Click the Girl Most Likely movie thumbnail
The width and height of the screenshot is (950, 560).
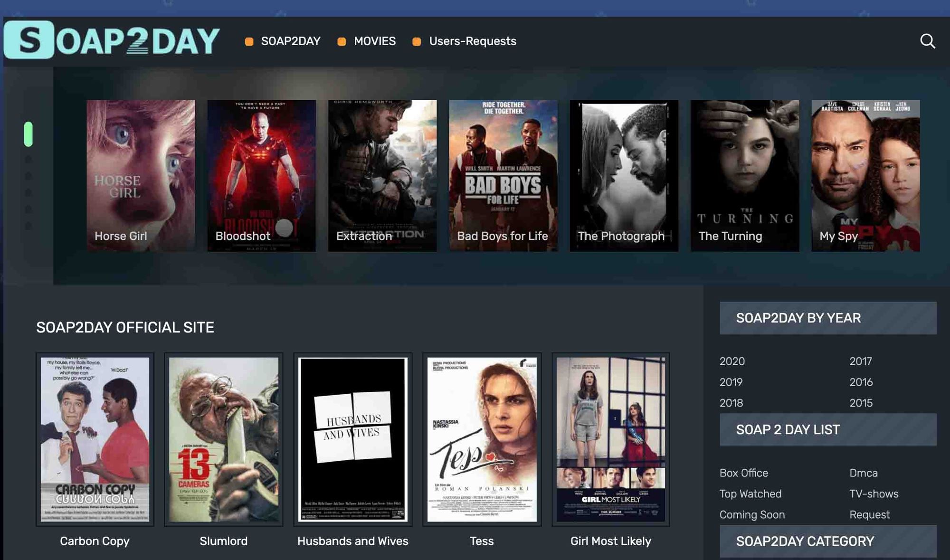[x=611, y=439]
